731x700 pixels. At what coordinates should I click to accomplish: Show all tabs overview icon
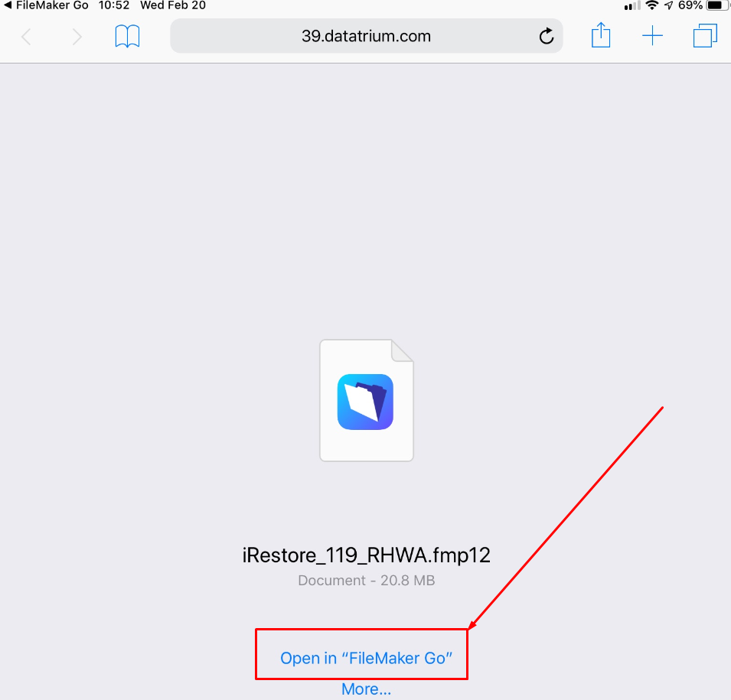(x=705, y=36)
